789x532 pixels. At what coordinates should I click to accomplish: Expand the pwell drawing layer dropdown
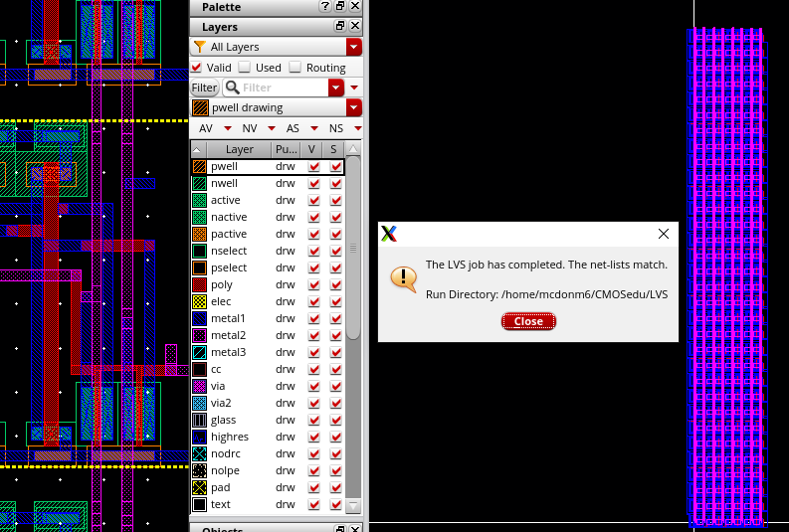(x=353, y=107)
